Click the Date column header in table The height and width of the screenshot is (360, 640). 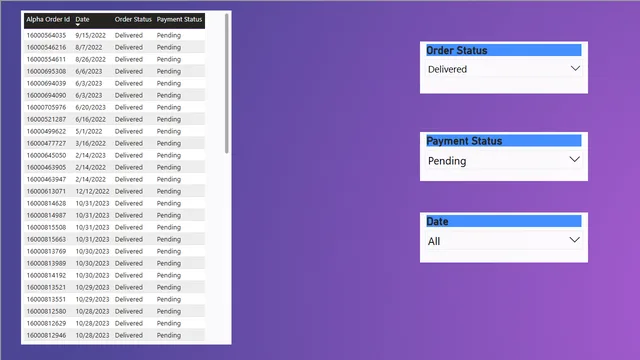[x=82, y=19]
